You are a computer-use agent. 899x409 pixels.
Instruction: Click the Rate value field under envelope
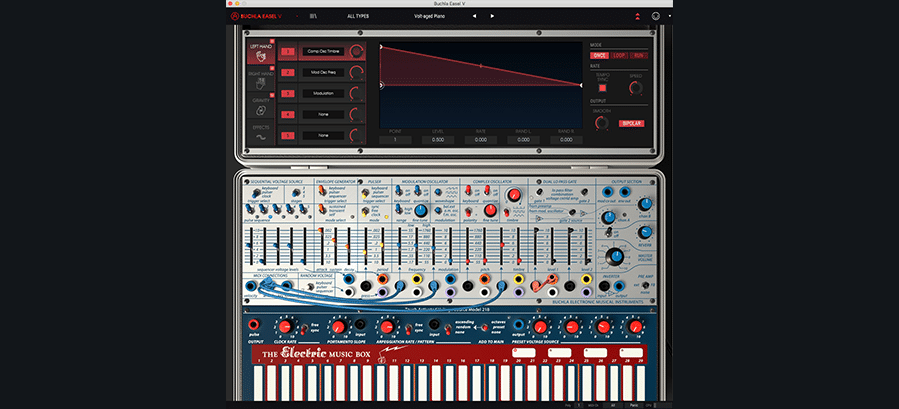pyautogui.click(x=480, y=139)
